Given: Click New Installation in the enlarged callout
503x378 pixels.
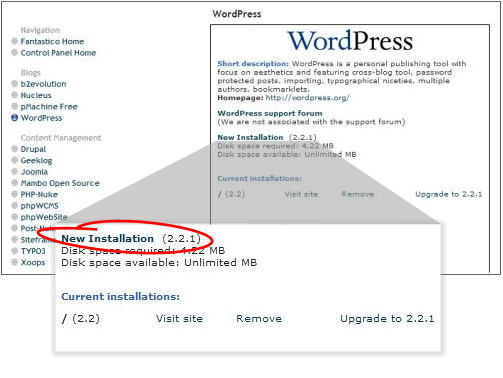Looking at the screenshot, I should point(107,239).
